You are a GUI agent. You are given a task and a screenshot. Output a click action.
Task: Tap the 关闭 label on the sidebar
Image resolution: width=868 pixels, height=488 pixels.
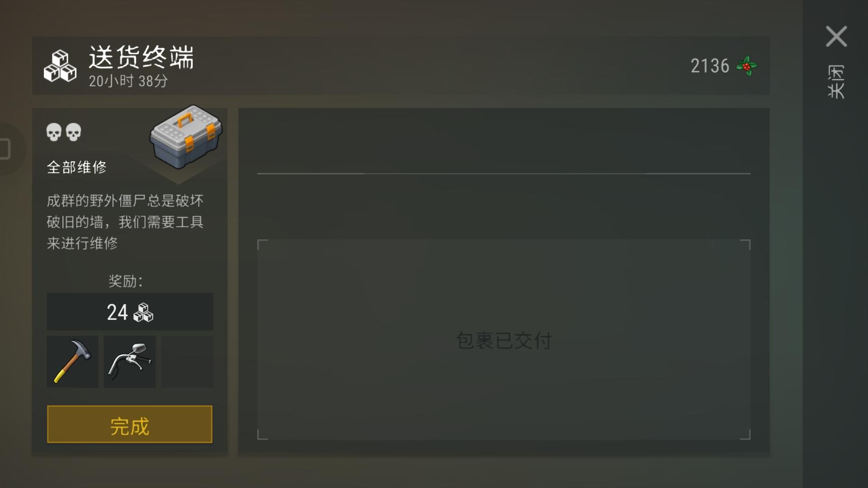click(836, 82)
